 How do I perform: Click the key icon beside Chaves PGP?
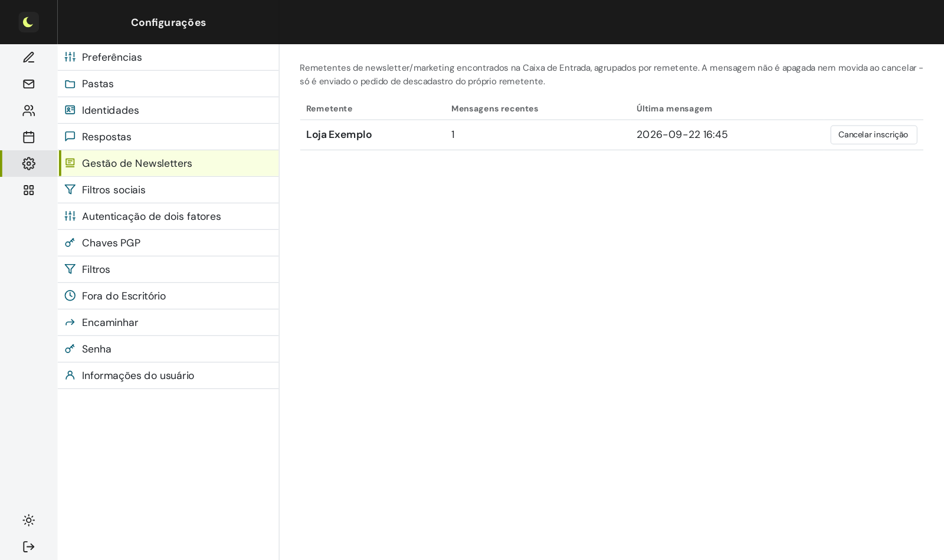coord(70,243)
